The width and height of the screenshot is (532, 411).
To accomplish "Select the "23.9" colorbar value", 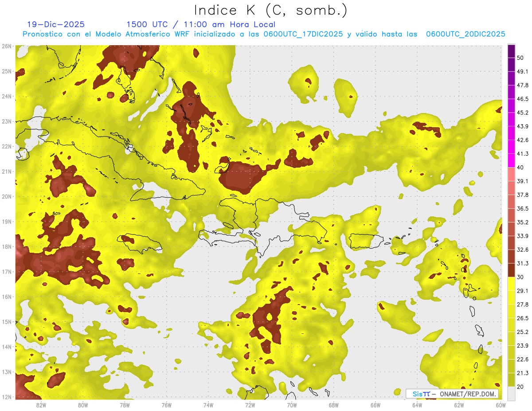I will pos(523,346).
